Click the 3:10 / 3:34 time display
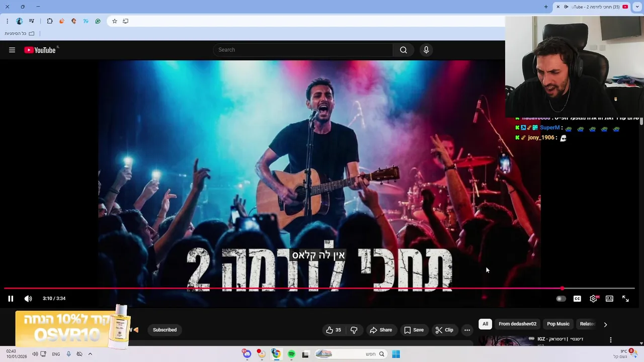 tap(54, 299)
